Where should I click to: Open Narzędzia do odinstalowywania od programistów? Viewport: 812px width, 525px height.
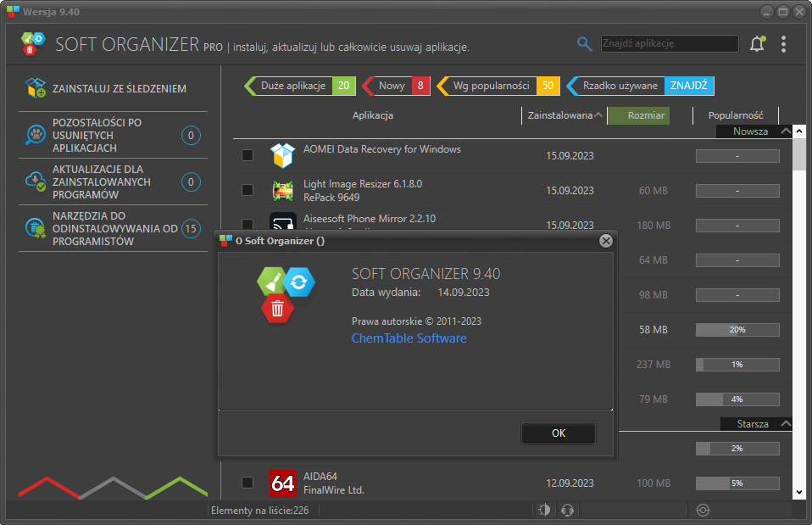[113, 228]
